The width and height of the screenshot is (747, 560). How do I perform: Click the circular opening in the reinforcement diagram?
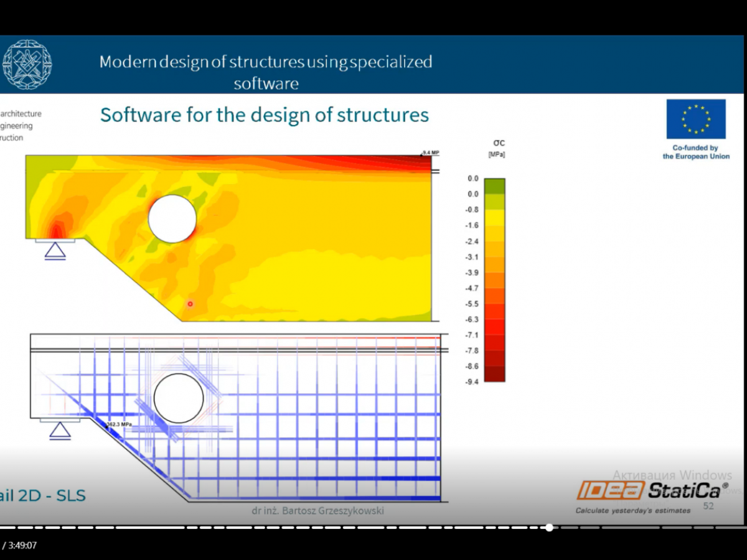(179, 398)
